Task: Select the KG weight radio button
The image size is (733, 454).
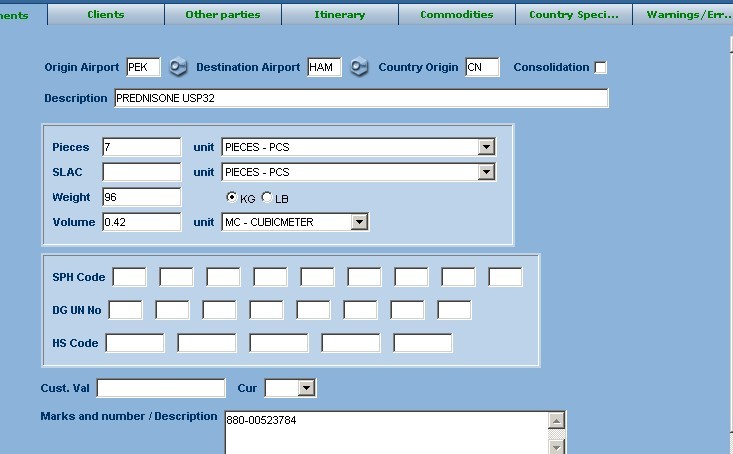Action: pos(232,198)
